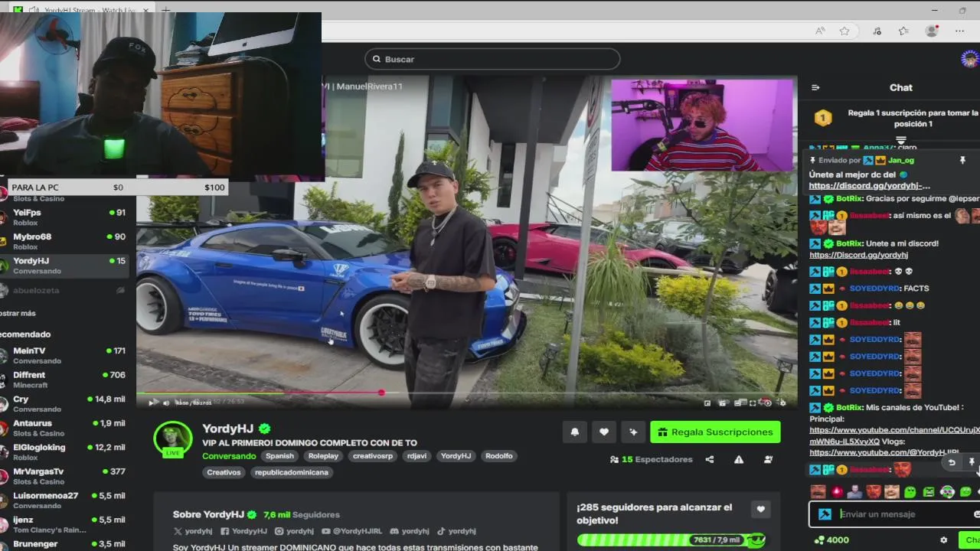This screenshot has width=980, height=551.
Task: Seek on the video progress bar
Action: pos(467,393)
